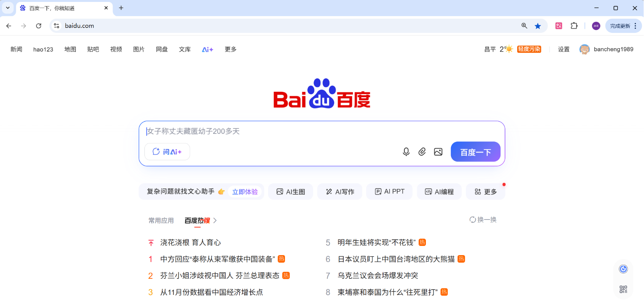Open the hao123 nav link

pos(43,49)
